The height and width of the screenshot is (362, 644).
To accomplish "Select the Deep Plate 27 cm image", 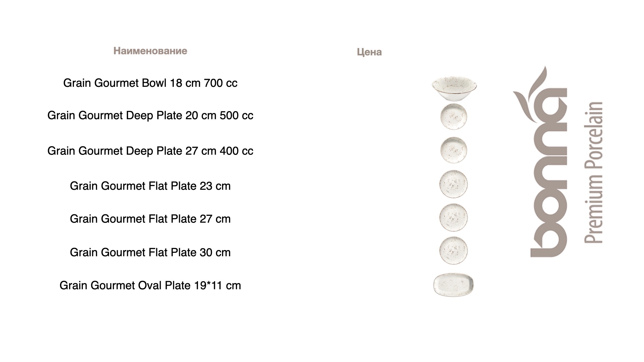I will [453, 150].
